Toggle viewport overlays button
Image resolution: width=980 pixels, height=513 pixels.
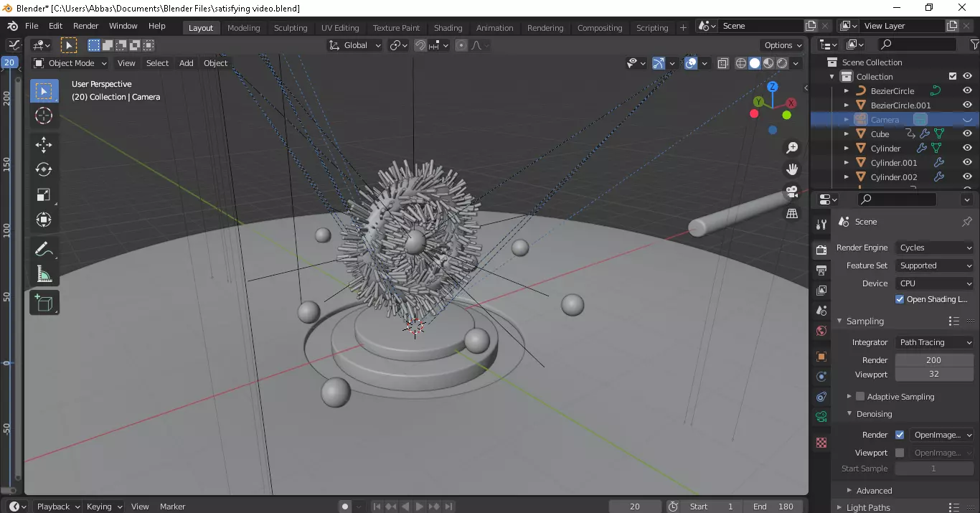tap(691, 63)
